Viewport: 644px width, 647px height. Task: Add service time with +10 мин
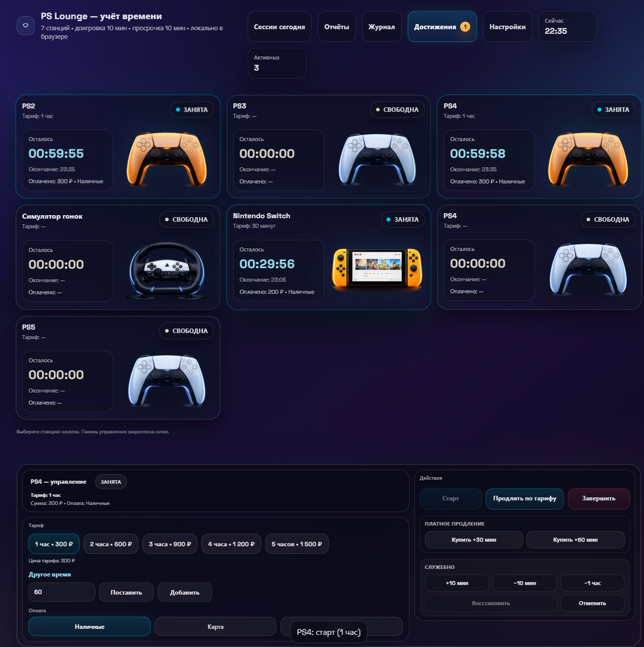(457, 583)
